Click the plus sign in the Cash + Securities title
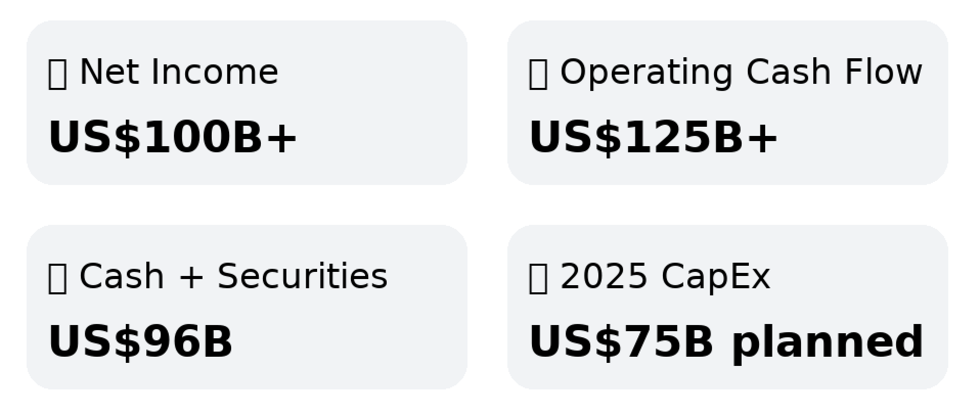980x416 pixels. tap(191, 277)
